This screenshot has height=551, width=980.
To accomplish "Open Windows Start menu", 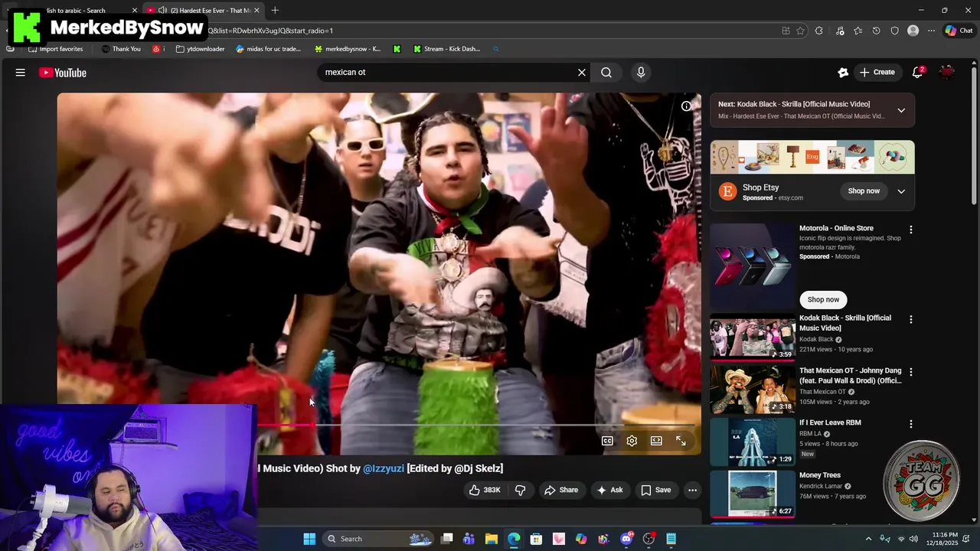I will click(309, 539).
